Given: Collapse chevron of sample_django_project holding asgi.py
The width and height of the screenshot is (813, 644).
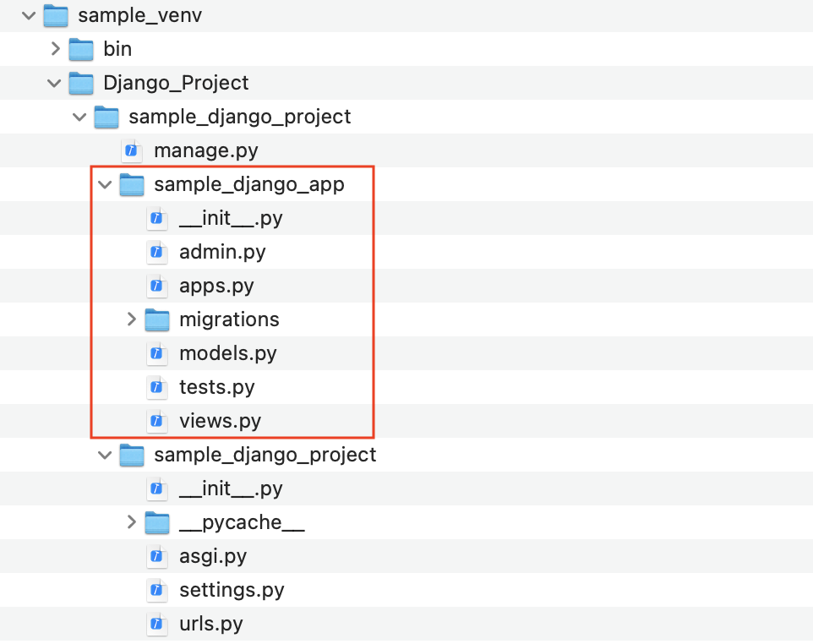Looking at the screenshot, I should tap(105, 455).
